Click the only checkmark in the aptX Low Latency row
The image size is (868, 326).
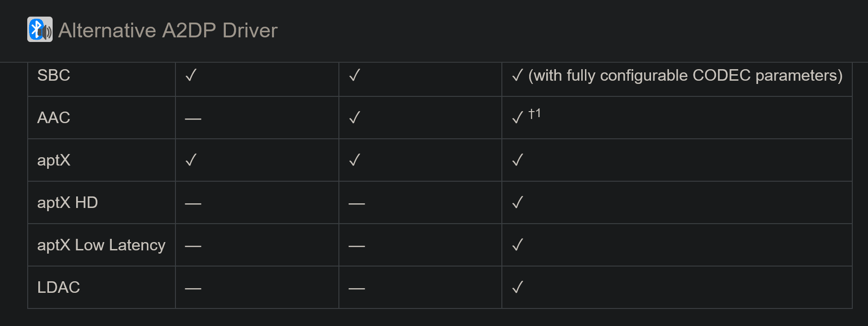517,245
